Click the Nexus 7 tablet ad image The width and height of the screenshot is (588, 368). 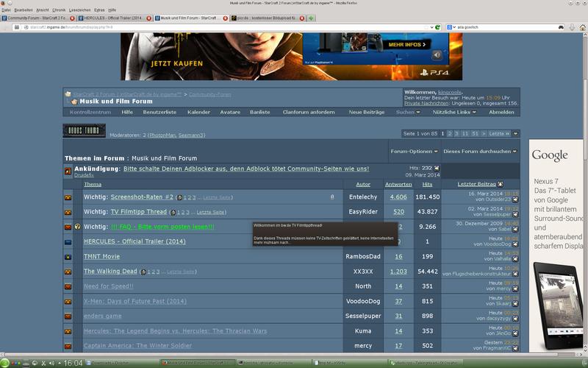pyautogui.click(x=558, y=305)
